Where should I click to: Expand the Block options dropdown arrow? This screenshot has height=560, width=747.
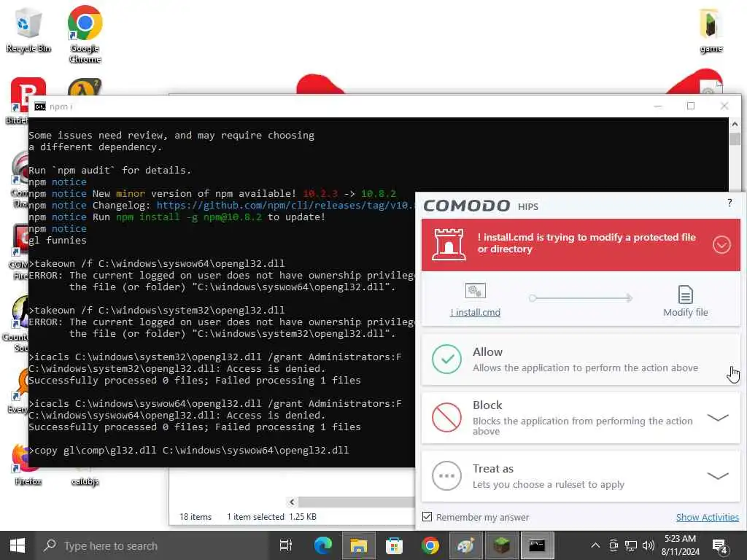click(718, 418)
